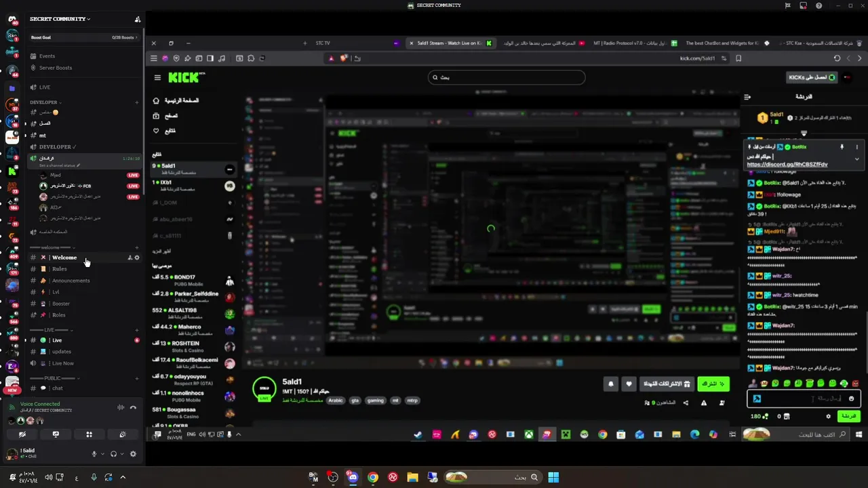Collapse the welcome category

50,247
